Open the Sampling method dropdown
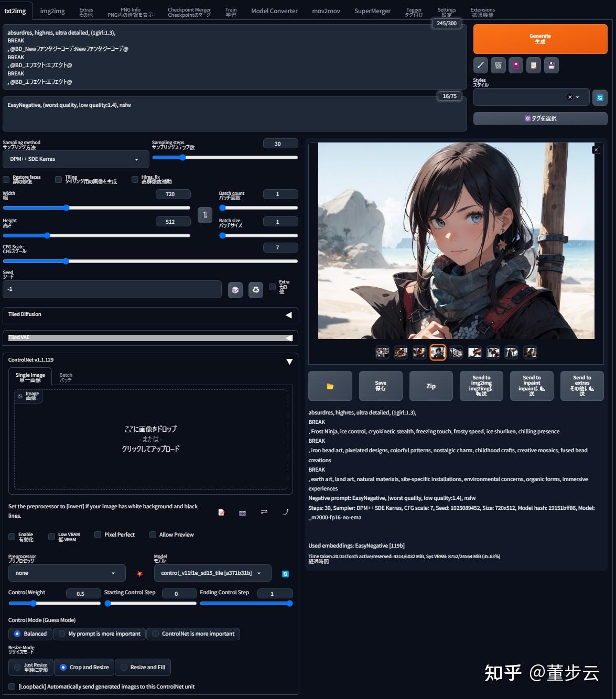Screen dimensions: 616x699 (x=75, y=159)
